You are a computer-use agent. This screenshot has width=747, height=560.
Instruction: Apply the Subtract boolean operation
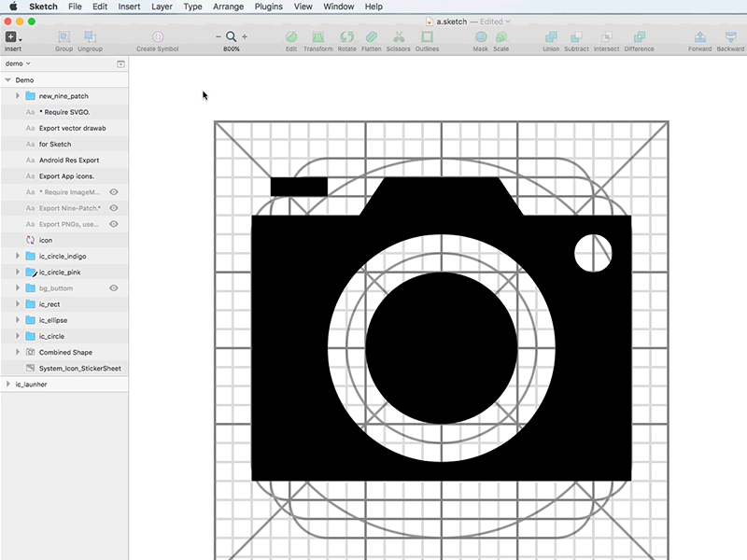pyautogui.click(x=576, y=37)
